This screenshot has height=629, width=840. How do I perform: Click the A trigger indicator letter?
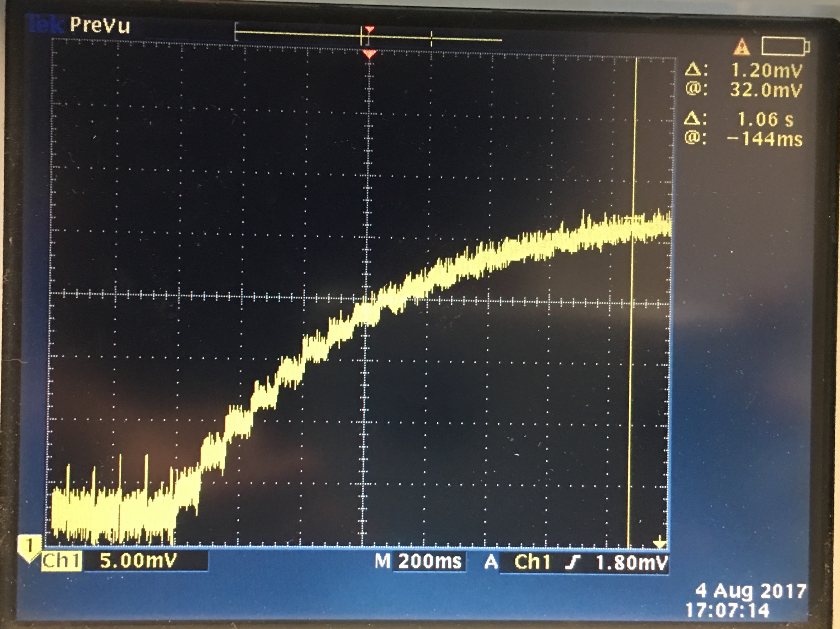click(491, 562)
